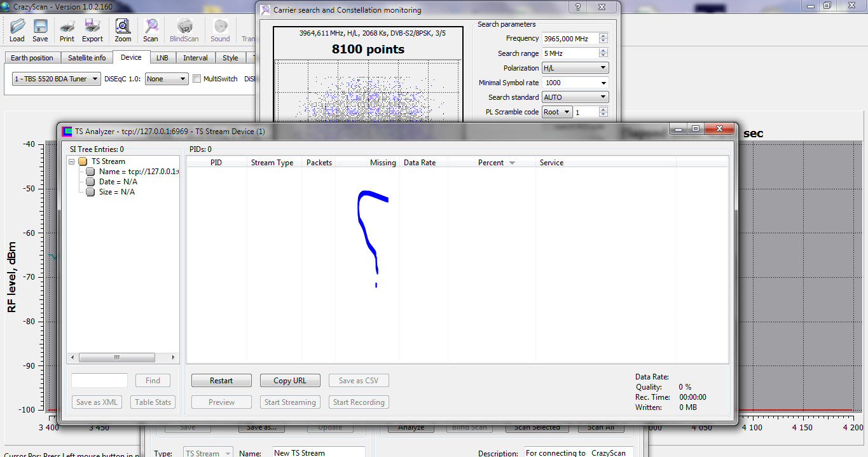The width and height of the screenshot is (868, 457).
Task: Open the TBS 5520 BDA Tuner dropdown
Action: tap(57, 79)
